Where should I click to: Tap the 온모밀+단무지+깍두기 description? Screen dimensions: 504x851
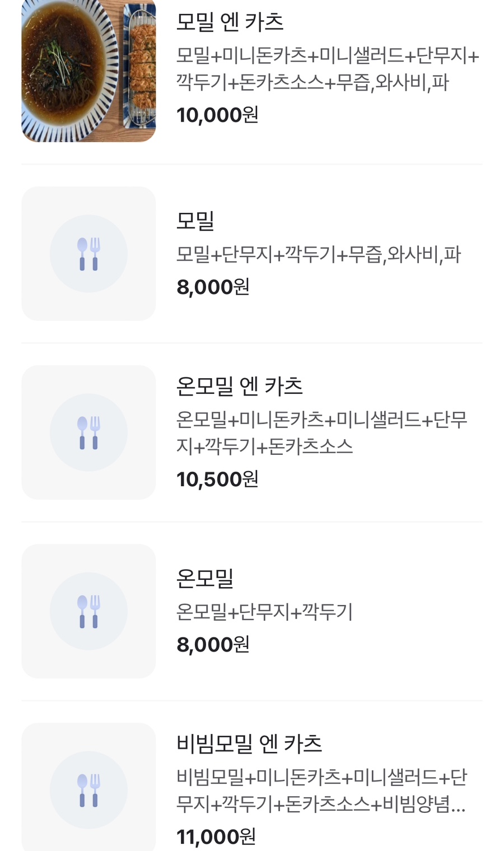pyautogui.click(x=264, y=612)
